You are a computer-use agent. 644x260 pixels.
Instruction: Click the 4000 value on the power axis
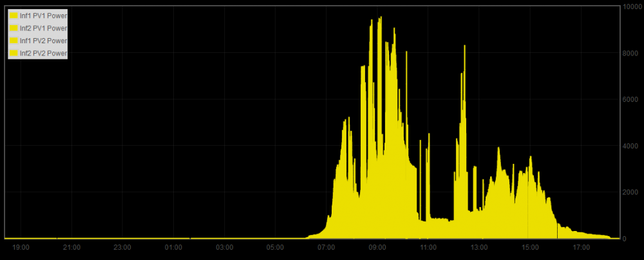tap(630, 146)
